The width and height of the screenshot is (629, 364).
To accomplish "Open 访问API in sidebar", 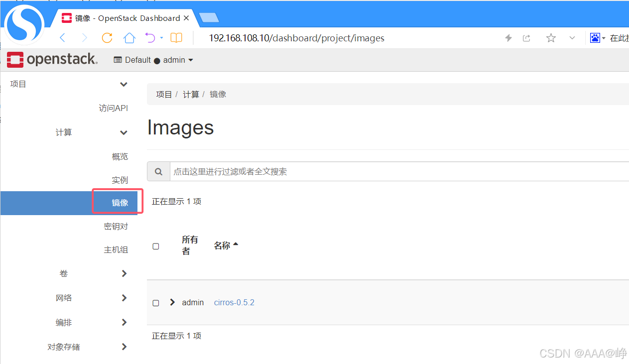I will click(113, 108).
